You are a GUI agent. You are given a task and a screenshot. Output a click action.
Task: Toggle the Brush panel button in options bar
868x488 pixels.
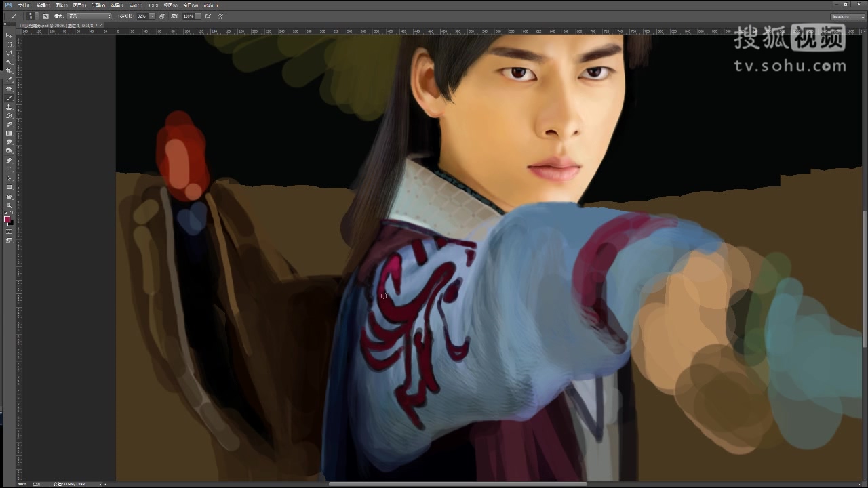pos(45,16)
